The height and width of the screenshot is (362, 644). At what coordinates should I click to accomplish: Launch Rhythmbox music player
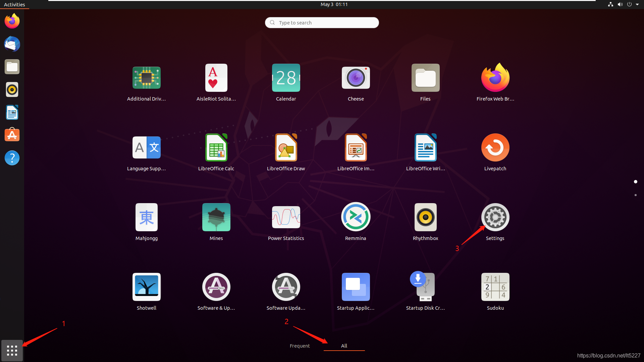pyautogui.click(x=425, y=217)
